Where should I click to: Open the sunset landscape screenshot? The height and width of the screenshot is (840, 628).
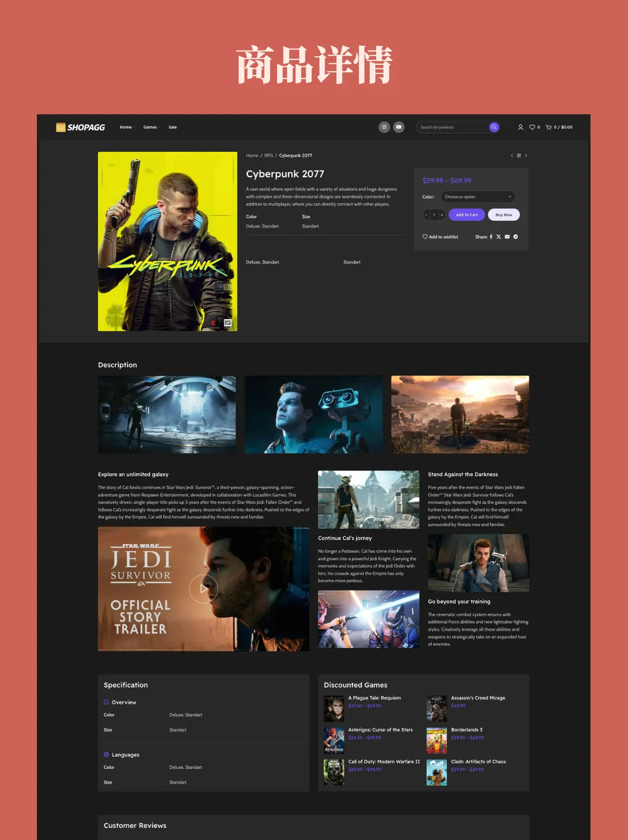pyautogui.click(x=460, y=414)
